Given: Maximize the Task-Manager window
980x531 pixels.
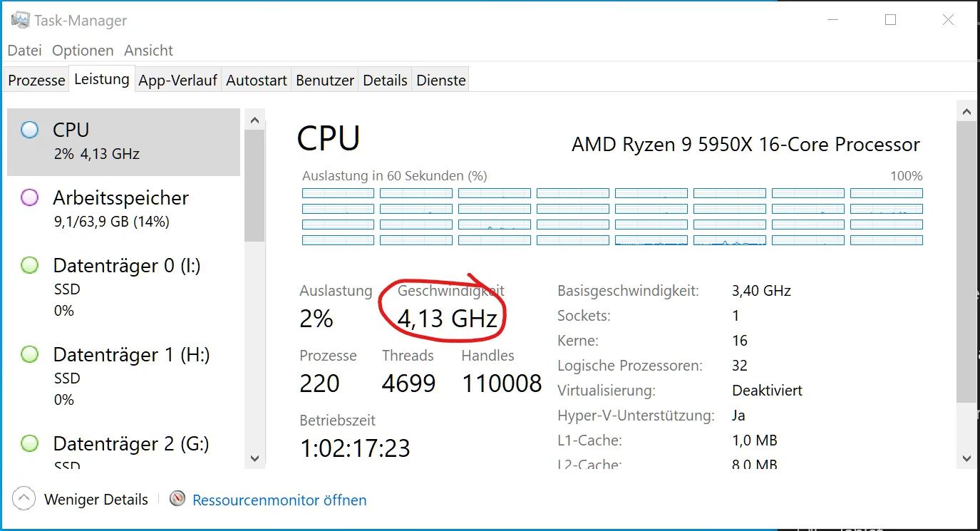Looking at the screenshot, I should [890, 20].
